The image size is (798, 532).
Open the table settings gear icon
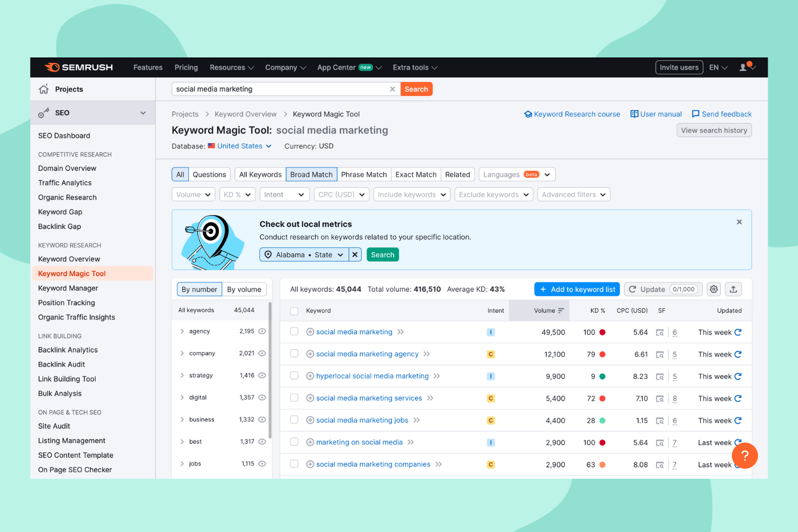[x=713, y=289]
